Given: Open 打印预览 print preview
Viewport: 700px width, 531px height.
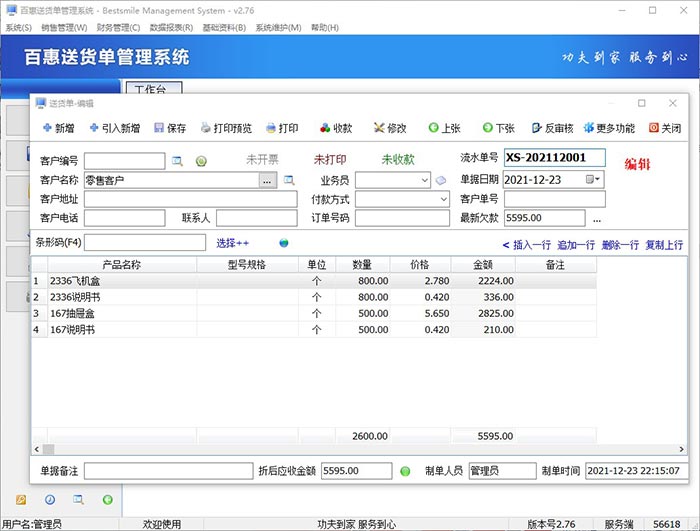Looking at the screenshot, I should (x=226, y=128).
